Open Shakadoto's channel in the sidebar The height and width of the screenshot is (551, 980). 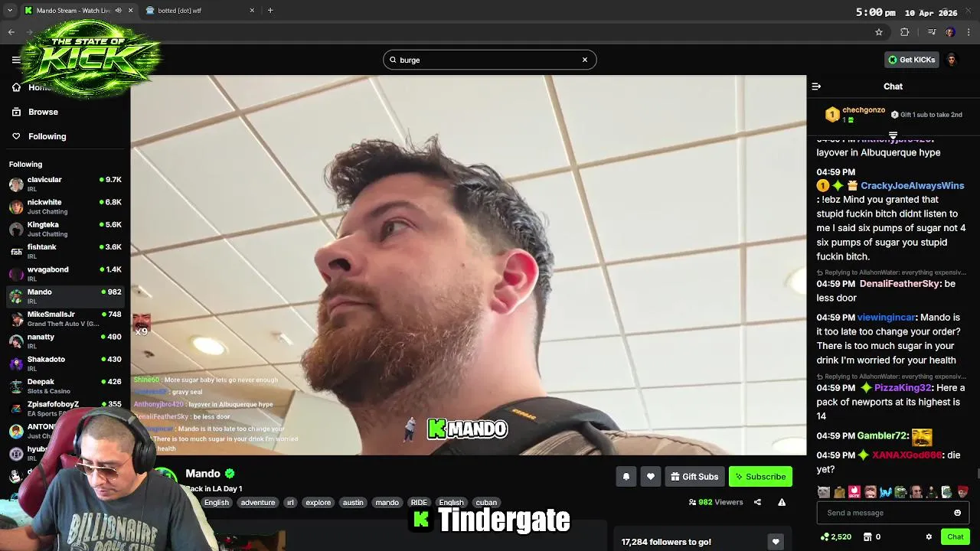coord(65,364)
